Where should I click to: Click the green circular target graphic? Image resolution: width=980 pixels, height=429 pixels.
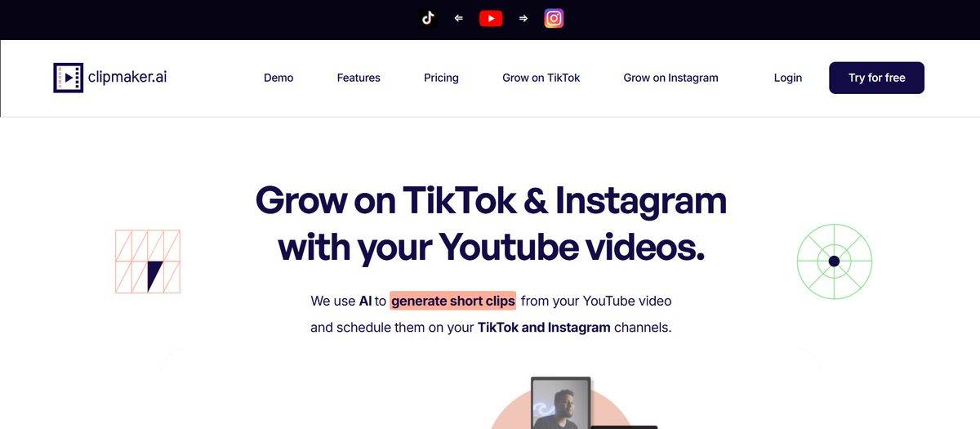pos(834,261)
